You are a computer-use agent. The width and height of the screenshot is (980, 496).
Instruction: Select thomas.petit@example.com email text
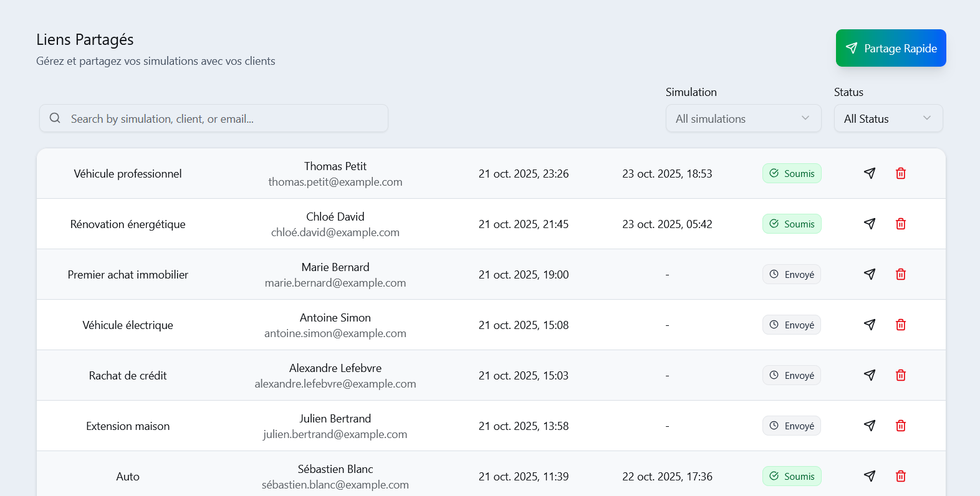tap(335, 182)
